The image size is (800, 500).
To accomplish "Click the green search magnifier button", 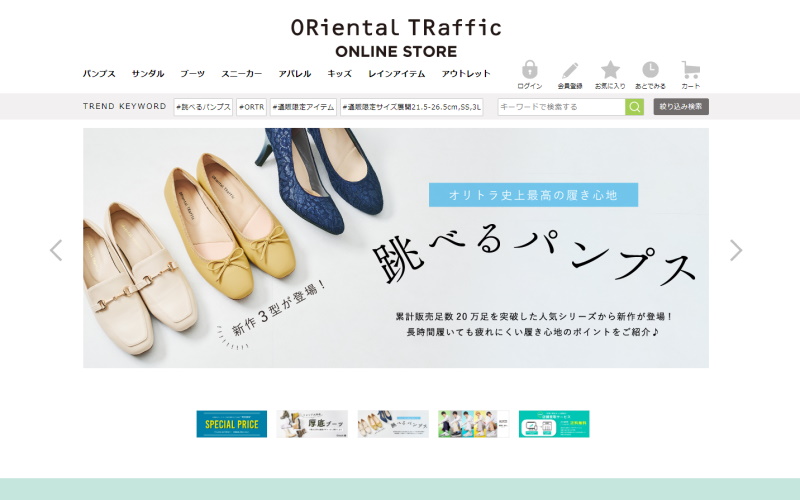I will 634,107.
